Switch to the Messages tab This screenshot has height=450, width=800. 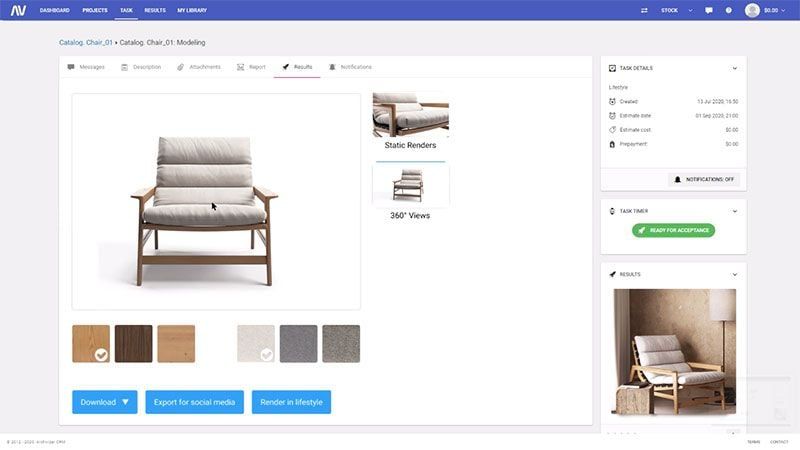pos(86,67)
